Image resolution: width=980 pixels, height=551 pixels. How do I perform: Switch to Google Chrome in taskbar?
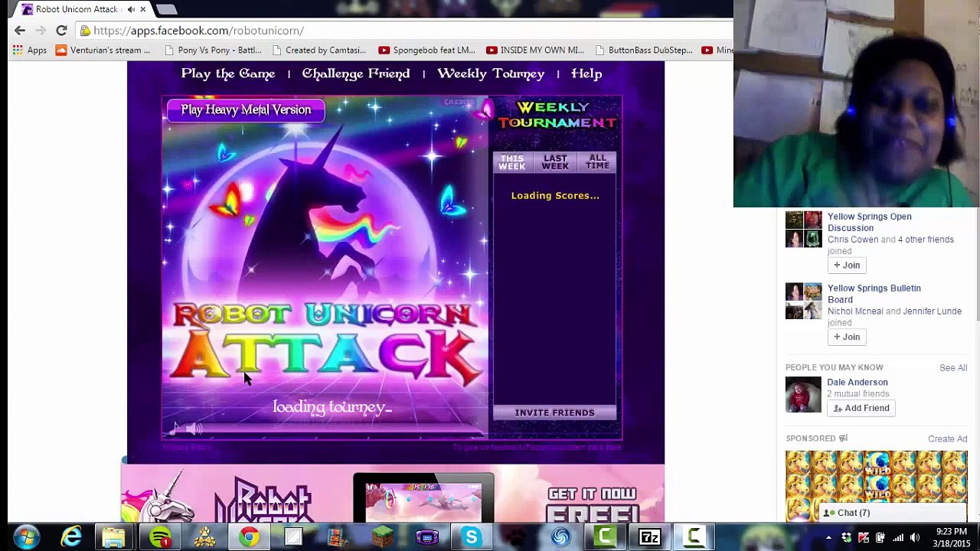click(249, 537)
